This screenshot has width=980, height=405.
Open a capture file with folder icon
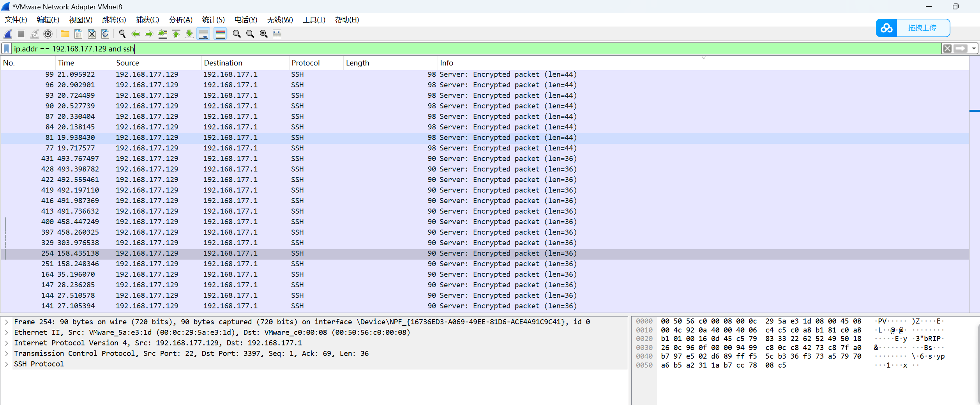click(x=65, y=34)
